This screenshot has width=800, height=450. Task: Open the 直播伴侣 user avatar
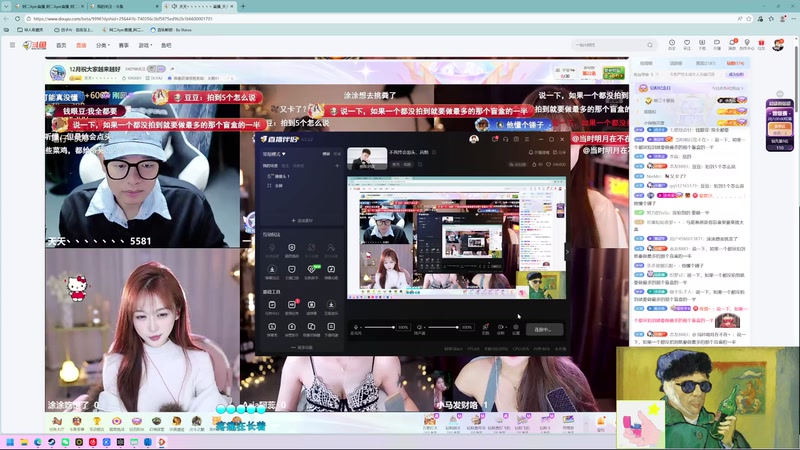click(473, 139)
